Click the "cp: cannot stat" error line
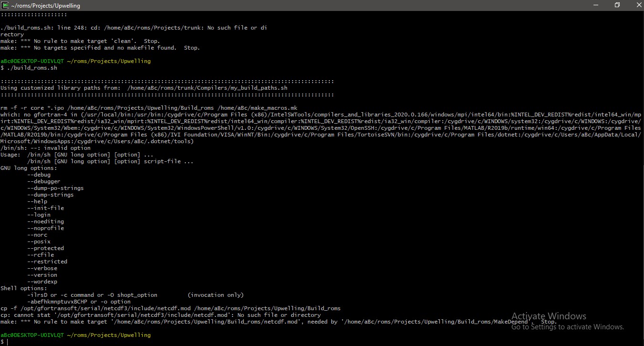This screenshot has width=644, height=346. coord(160,315)
